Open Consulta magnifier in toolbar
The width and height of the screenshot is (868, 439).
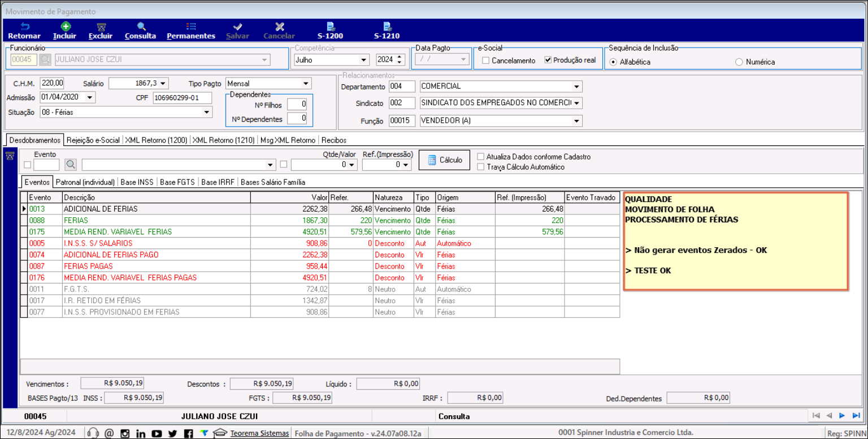click(141, 26)
